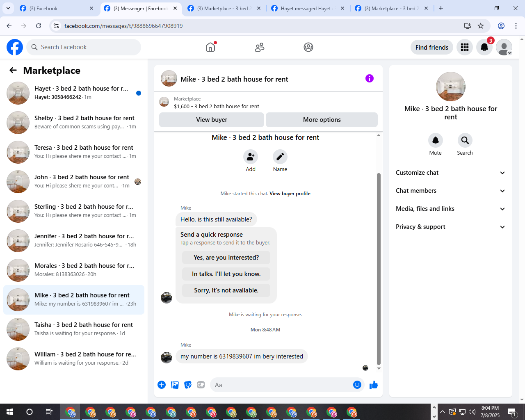525x420 pixels.
Task: Show hidden system tray icons
Action: pyautogui.click(x=443, y=412)
